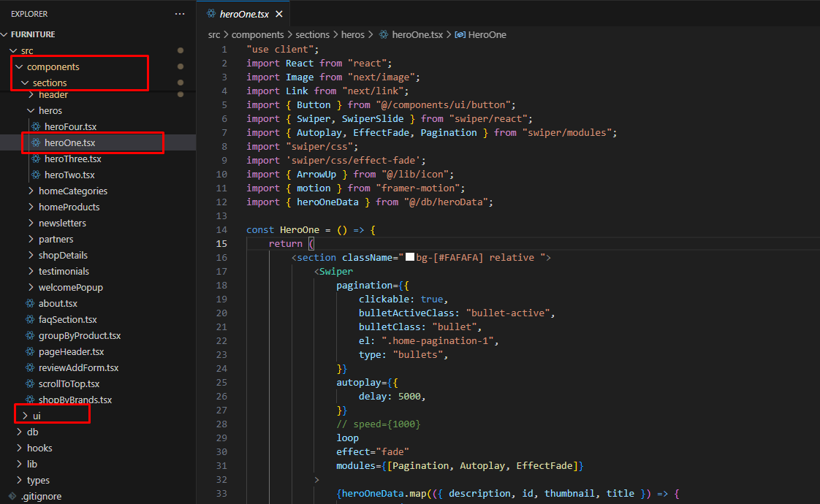Click the React icon on heroOne.tsx tab
The image size is (820, 504).
211,13
